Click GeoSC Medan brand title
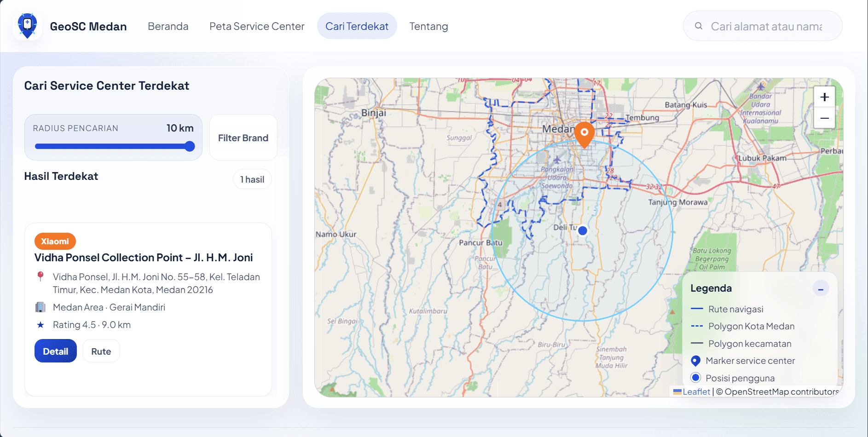 coord(88,26)
